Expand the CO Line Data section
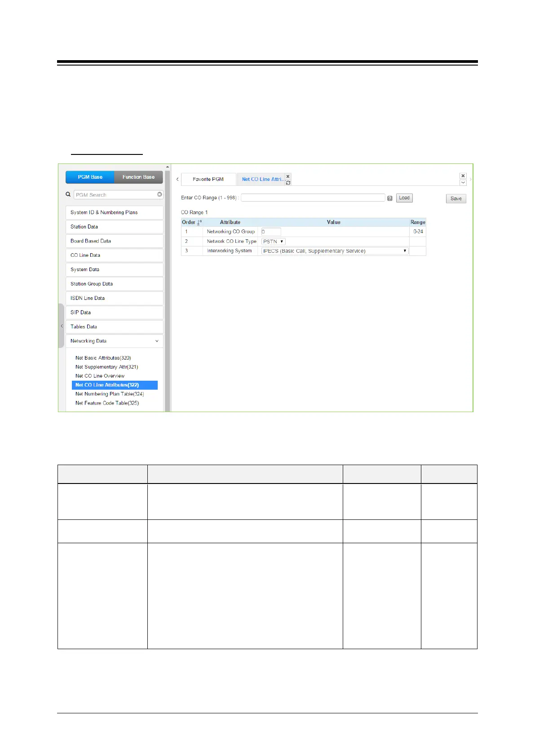 (x=114, y=255)
